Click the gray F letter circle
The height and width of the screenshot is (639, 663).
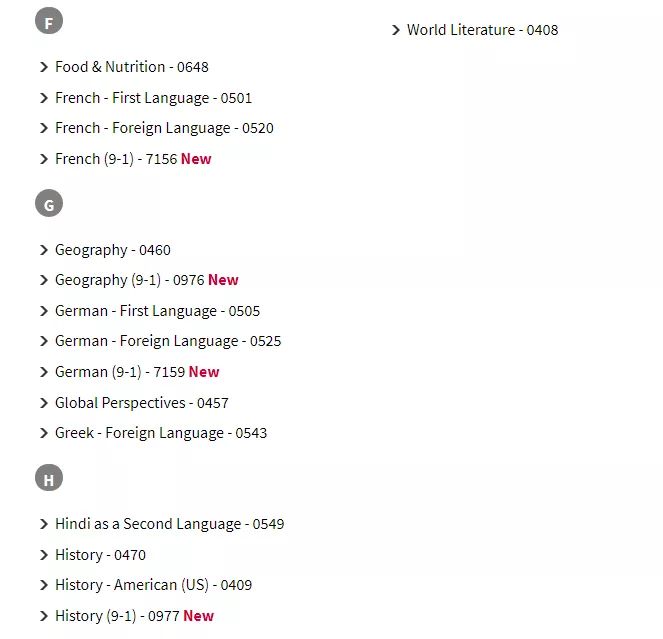click(49, 21)
